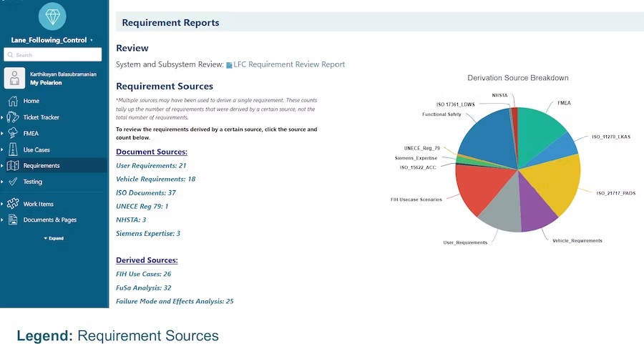The height and width of the screenshot is (344, 644).
Task: Select Requirements in the navigation sidebar
Action: pyautogui.click(x=42, y=166)
